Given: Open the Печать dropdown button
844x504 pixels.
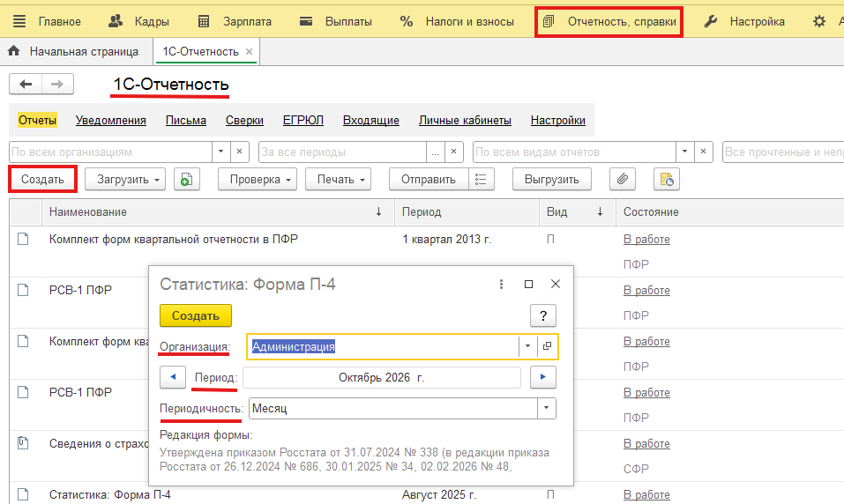Looking at the screenshot, I should pyautogui.click(x=338, y=180).
